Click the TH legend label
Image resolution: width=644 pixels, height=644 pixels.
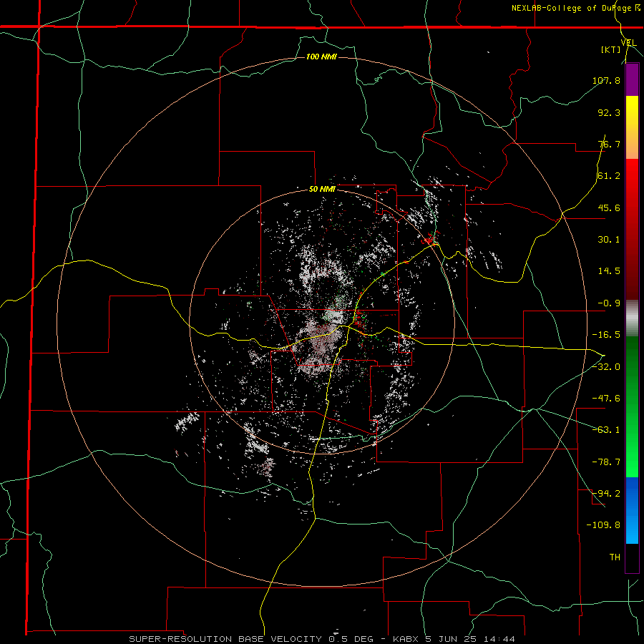[615, 557]
